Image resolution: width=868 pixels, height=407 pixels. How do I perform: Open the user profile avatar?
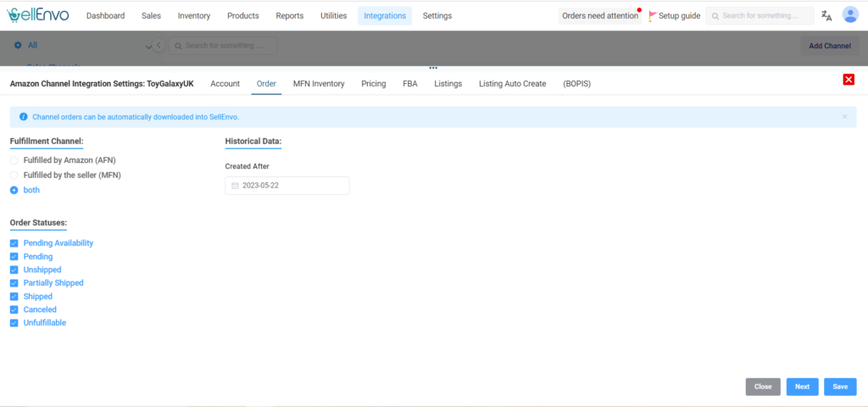[850, 15]
